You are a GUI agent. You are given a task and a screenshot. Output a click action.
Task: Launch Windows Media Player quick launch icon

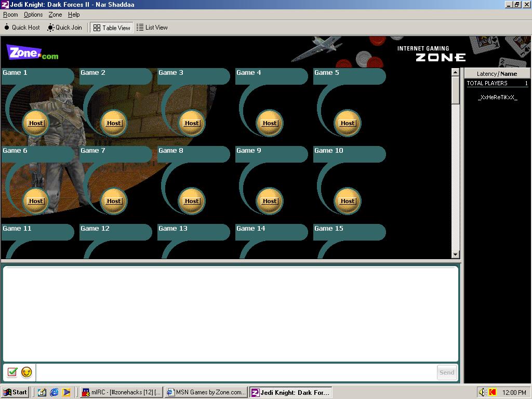pyautogui.click(x=66, y=392)
